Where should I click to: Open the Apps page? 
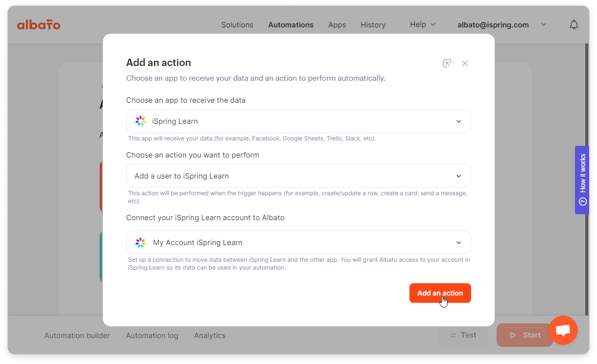tap(337, 24)
